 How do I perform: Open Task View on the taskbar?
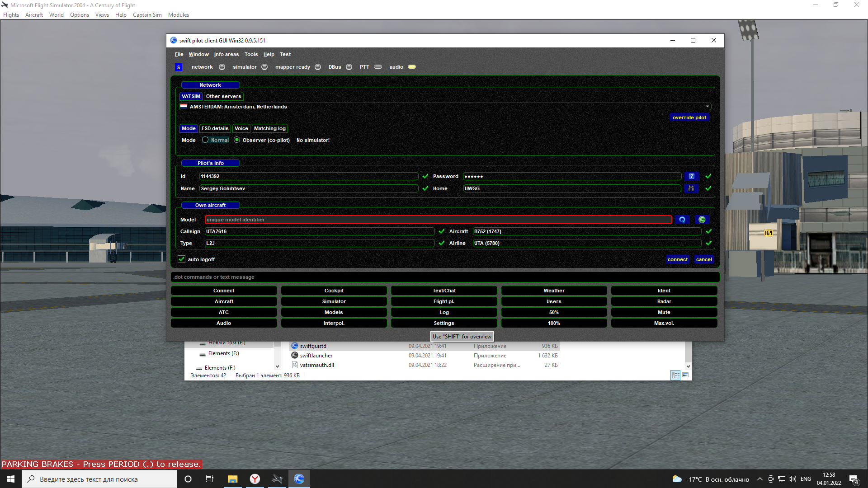pyautogui.click(x=210, y=479)
